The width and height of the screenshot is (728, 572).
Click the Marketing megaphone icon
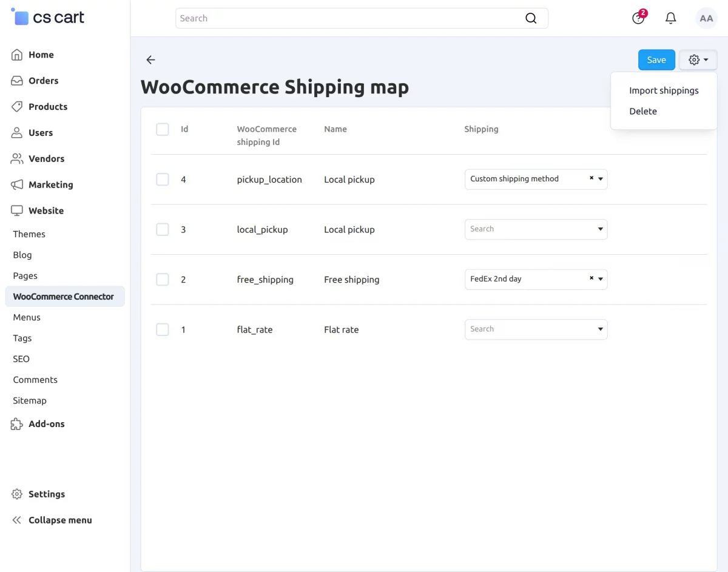(x=17, y=185)
